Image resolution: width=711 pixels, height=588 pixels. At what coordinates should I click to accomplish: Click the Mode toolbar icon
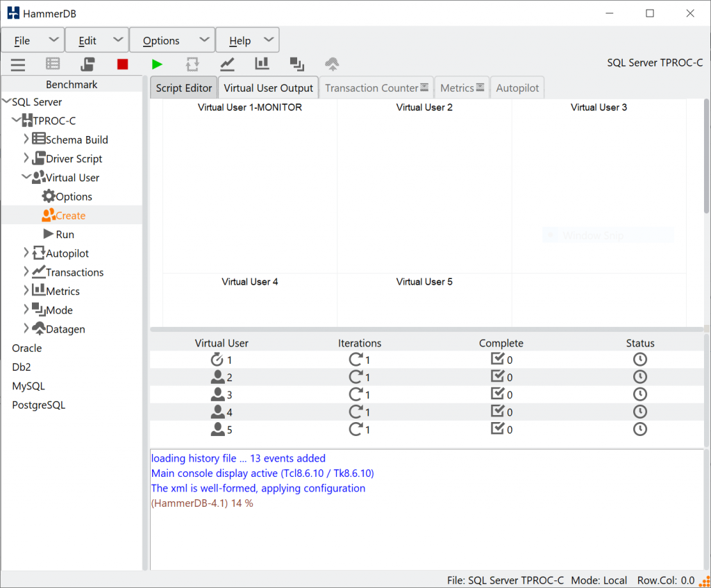click(x=297, y=65)
